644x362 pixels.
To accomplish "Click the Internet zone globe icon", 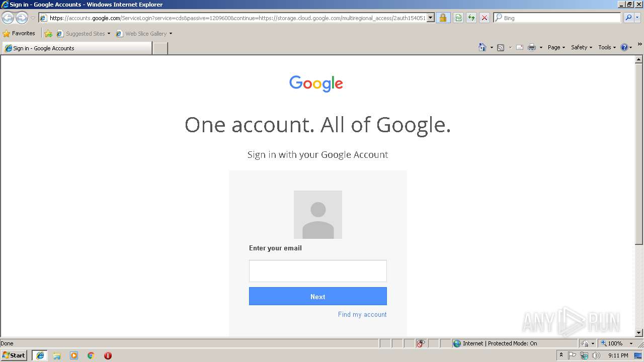I will [457, 343].
